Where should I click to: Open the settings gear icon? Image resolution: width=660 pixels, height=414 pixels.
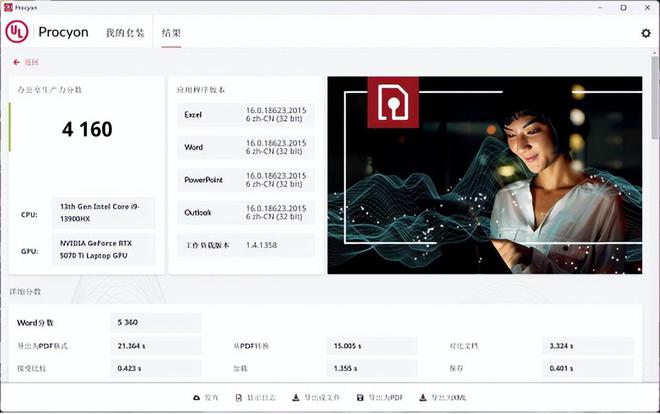[646, 33]
